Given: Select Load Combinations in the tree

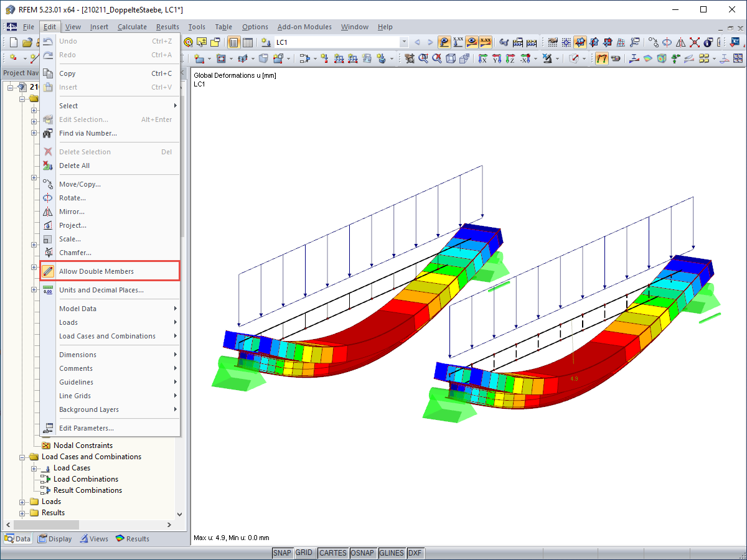Looking at the screenshot, I should pos(86,479).
